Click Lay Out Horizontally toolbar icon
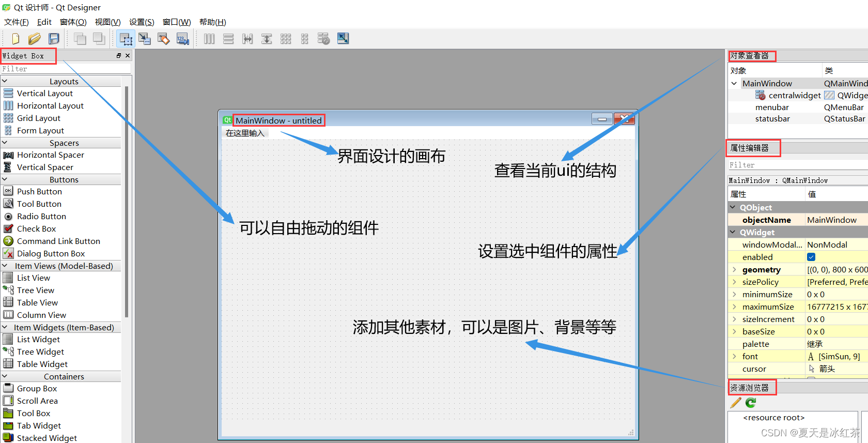Screen dimensions: 868x443 pyautogui.click(x=209, y=39)
